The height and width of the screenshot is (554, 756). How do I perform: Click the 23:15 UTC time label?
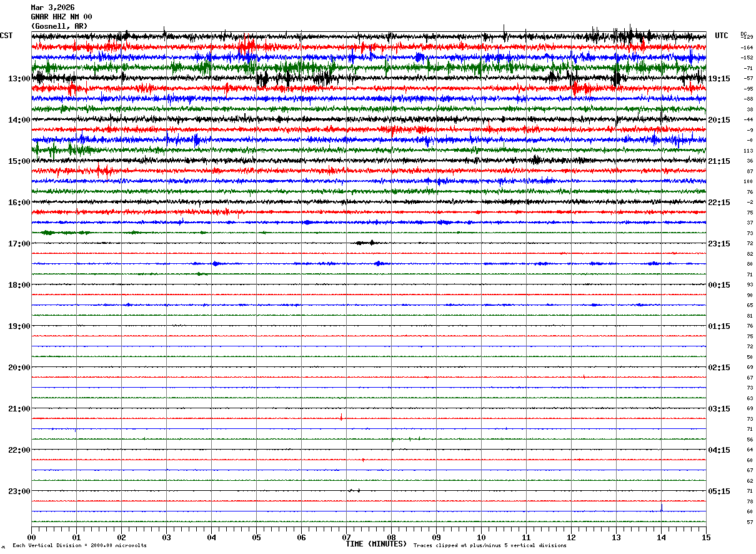pyautogui.click(x=719, y=244)
